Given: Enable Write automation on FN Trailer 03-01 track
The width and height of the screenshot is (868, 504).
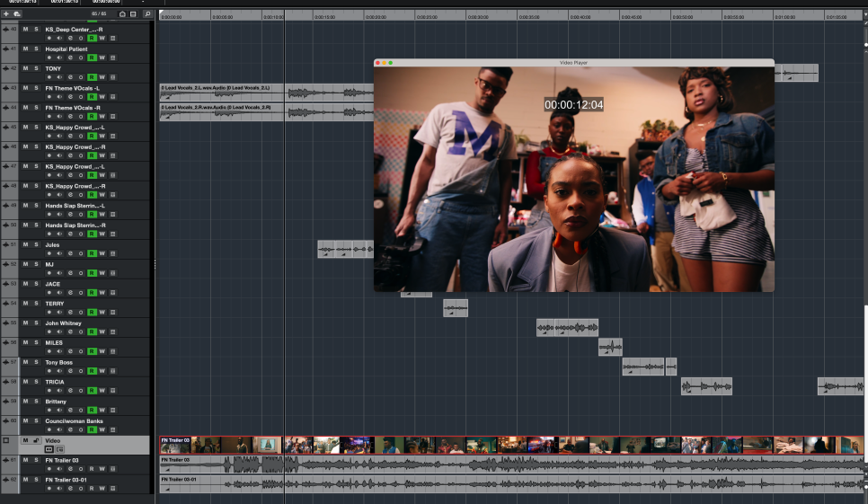Looking at the screenshot, I should pyautogui.click(x=102, y=489).
